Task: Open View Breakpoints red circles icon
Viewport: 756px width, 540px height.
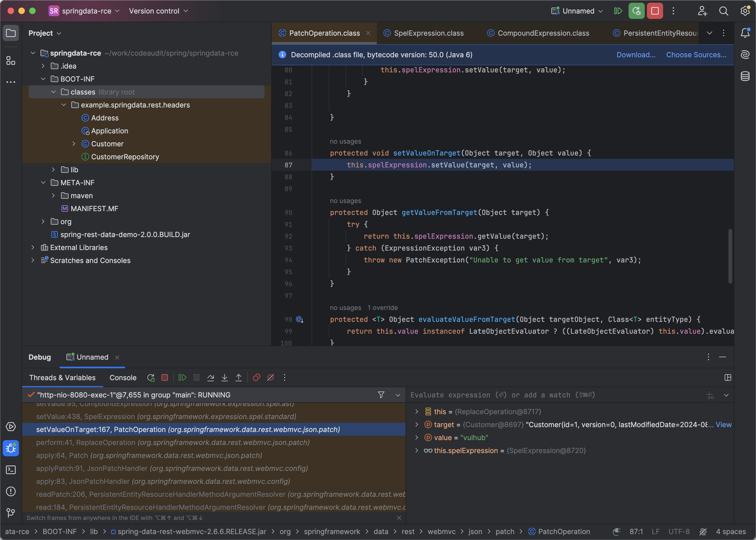Action: [x=256, y=378]
